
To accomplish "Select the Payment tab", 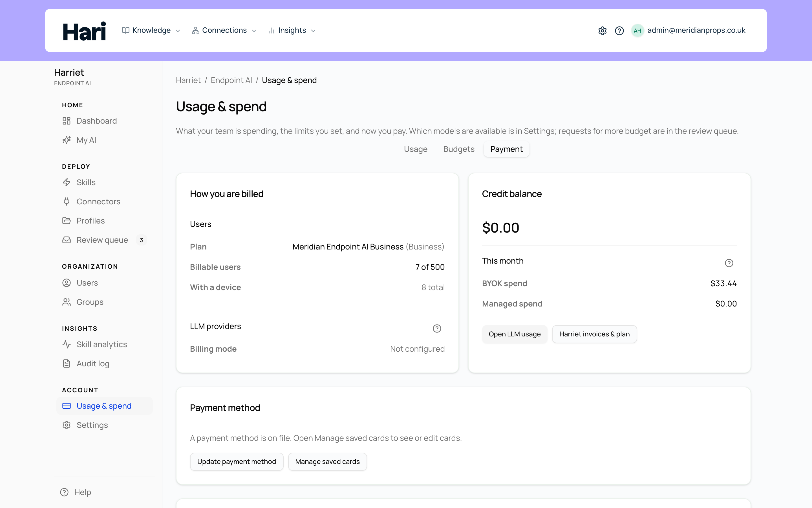I will [506, 149].
